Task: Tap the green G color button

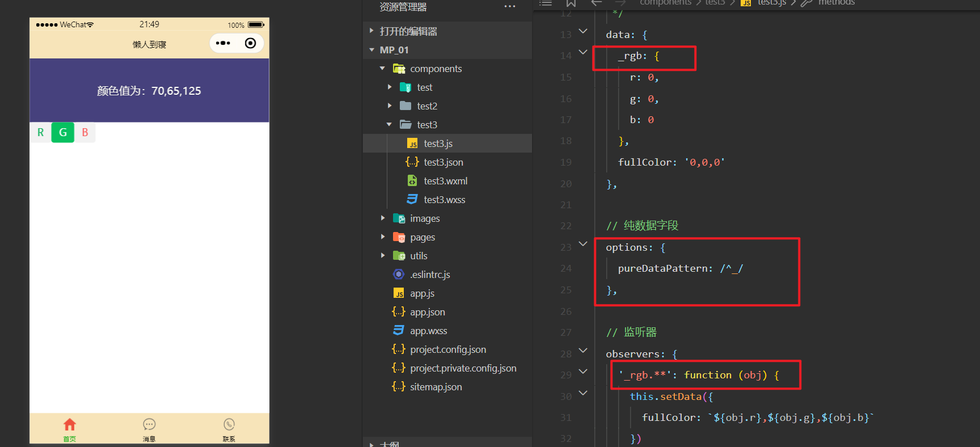Action: tap(63, 132)
